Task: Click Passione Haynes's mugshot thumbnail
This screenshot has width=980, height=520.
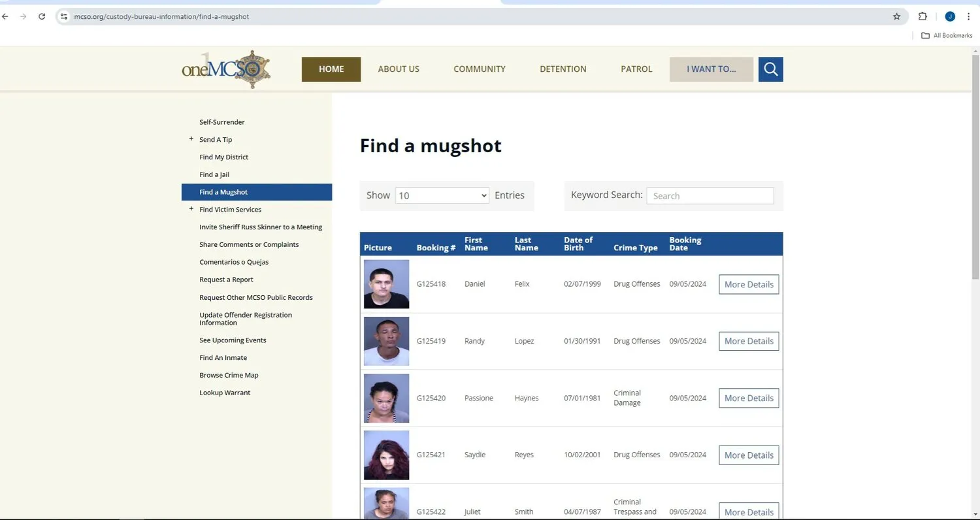Action: (386, 398)
